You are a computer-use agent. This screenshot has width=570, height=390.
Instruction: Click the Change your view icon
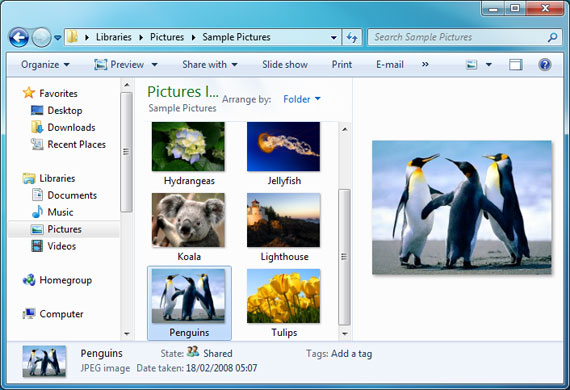click(471, 65)
